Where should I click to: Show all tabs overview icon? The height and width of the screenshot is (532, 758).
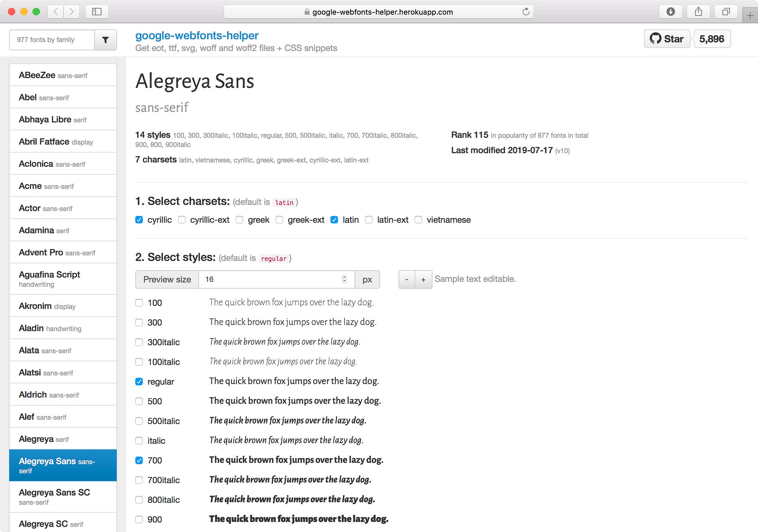point(726,12)
